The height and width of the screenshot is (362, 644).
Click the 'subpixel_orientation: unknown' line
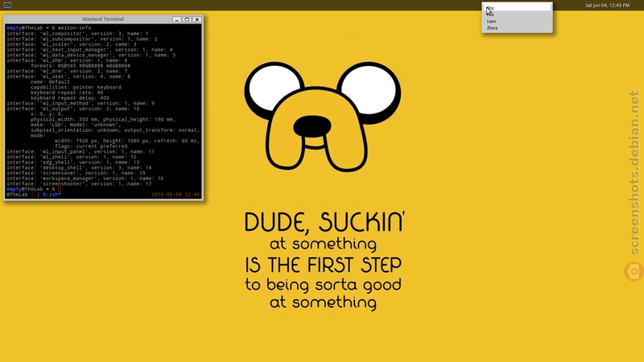tap(115, 130)
